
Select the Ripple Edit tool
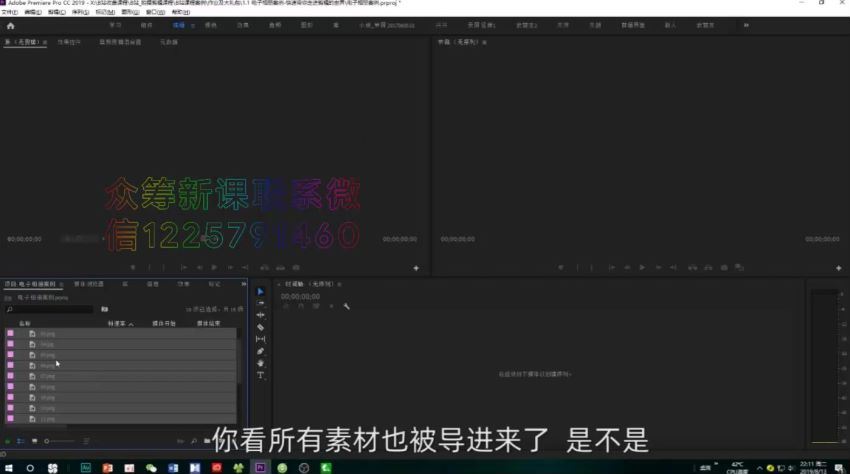[261, 315]
